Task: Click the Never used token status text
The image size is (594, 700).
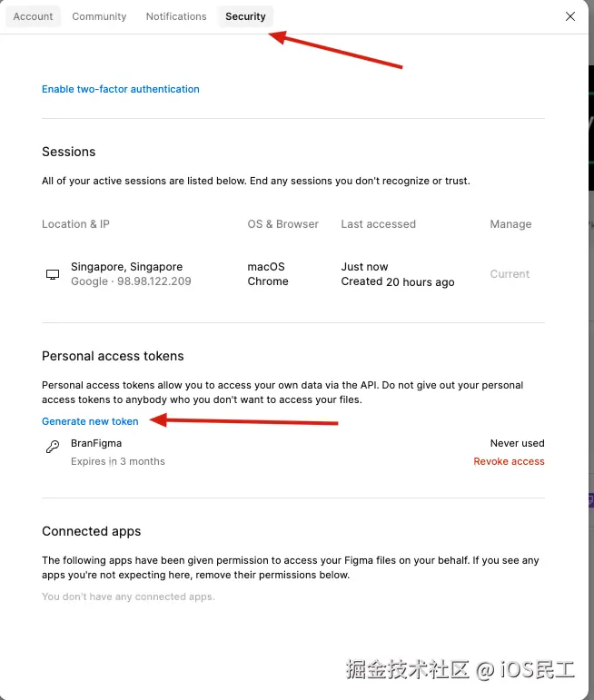Action: [517, 443]
